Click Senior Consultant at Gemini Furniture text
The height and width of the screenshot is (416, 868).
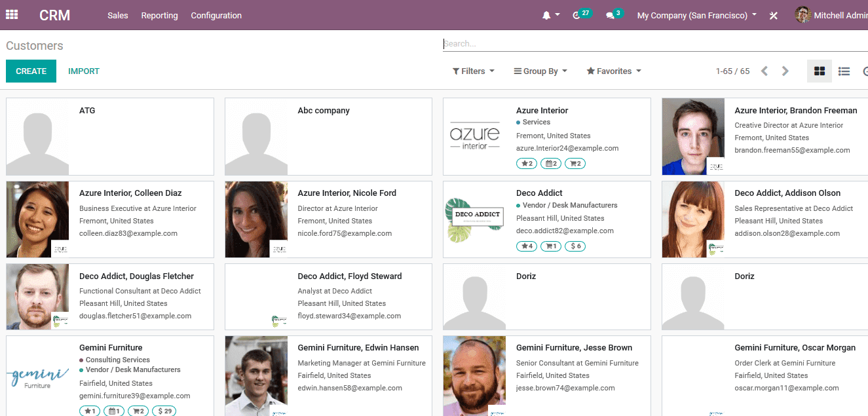tap(577, 363)
